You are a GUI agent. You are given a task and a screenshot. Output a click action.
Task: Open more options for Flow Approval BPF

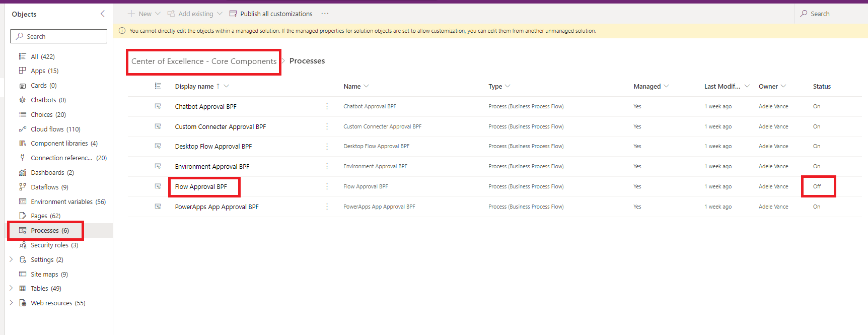pos(327,186)
